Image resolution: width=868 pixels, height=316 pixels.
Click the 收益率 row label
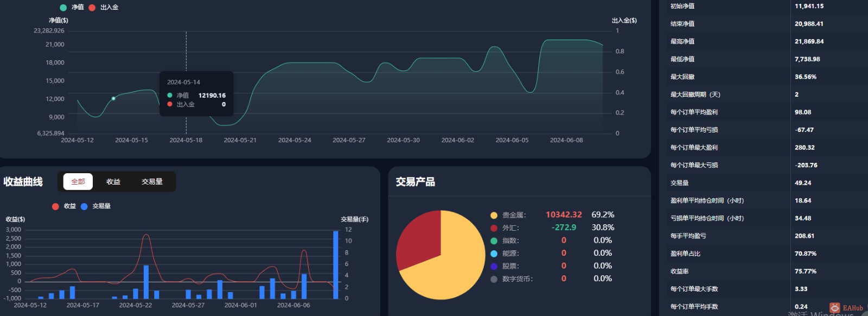679,271
